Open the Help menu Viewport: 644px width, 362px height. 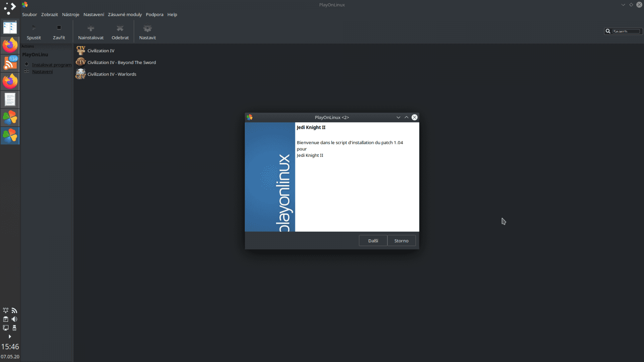click(x=172, y=14)
